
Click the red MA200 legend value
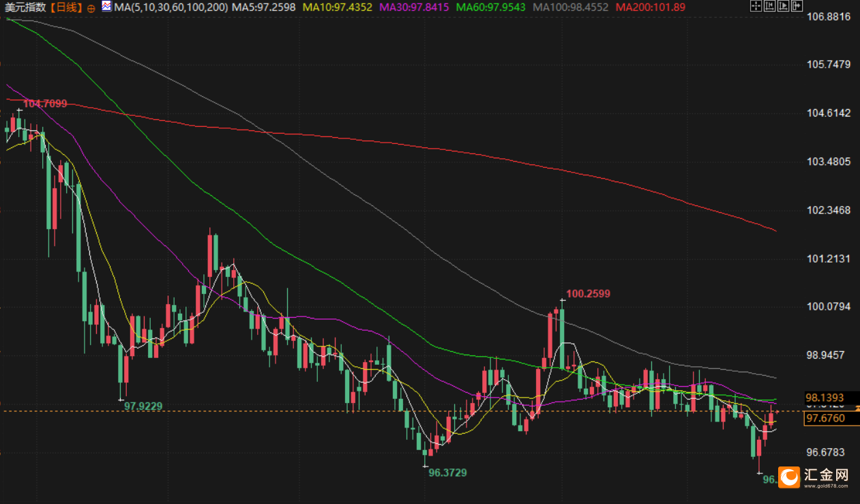[650, 8]
